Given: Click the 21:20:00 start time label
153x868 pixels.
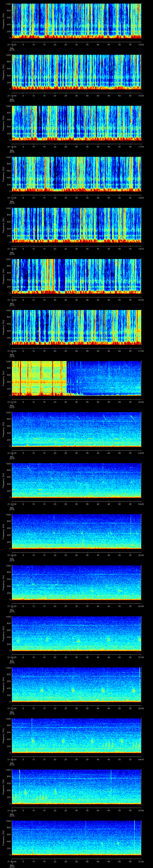Looking at the screenshot, I should click(12, 351).
